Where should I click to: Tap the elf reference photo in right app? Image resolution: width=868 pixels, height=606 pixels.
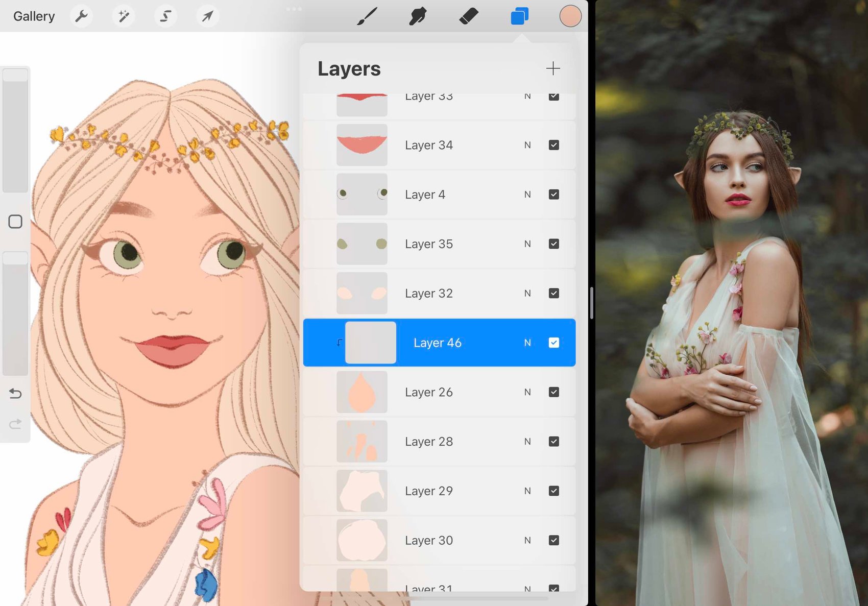pos(732,303)
